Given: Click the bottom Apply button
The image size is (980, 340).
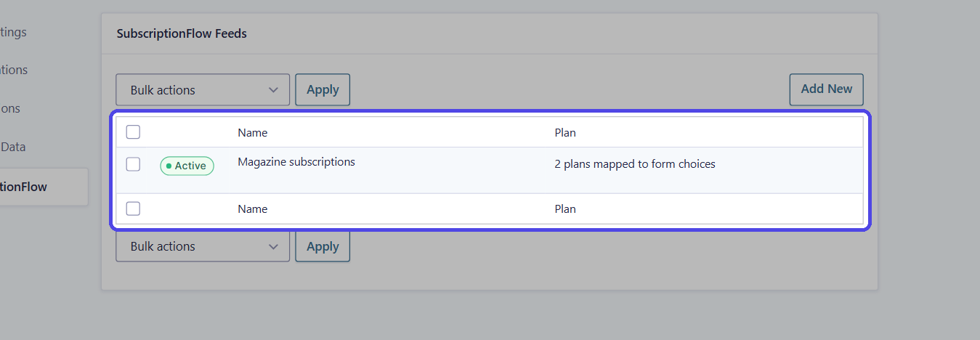Looking at the screenshot, I should click(x=323, y=246).
